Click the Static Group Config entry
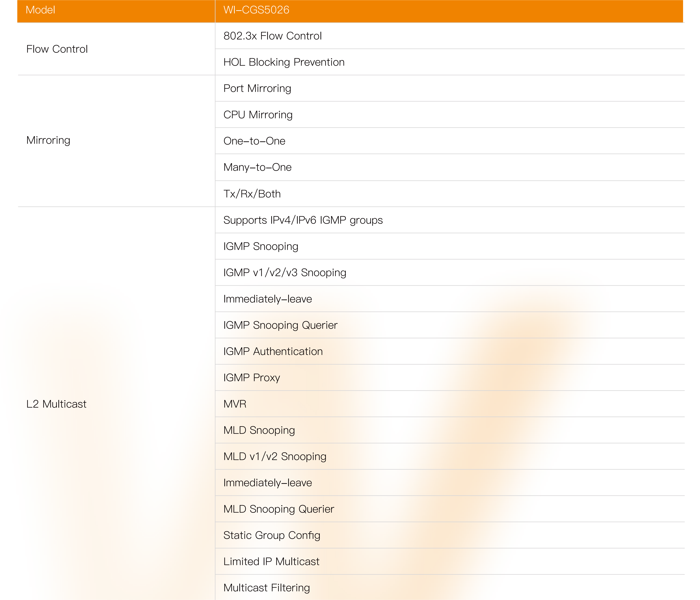The image size is (700, 600). click(272, 535)
